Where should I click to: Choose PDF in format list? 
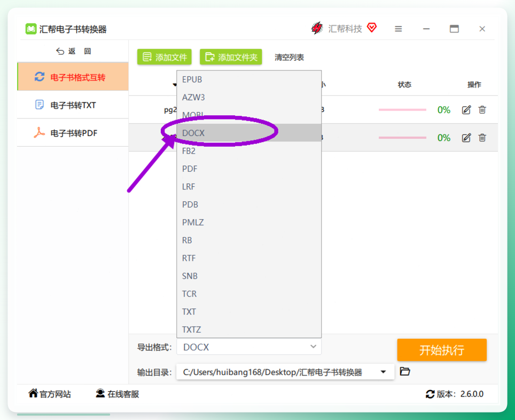click(x=249, y=169)
